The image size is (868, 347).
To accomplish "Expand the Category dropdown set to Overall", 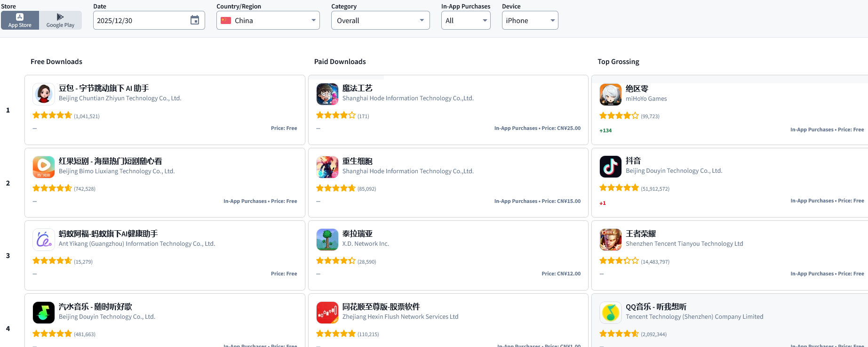I will coord(381,20).
